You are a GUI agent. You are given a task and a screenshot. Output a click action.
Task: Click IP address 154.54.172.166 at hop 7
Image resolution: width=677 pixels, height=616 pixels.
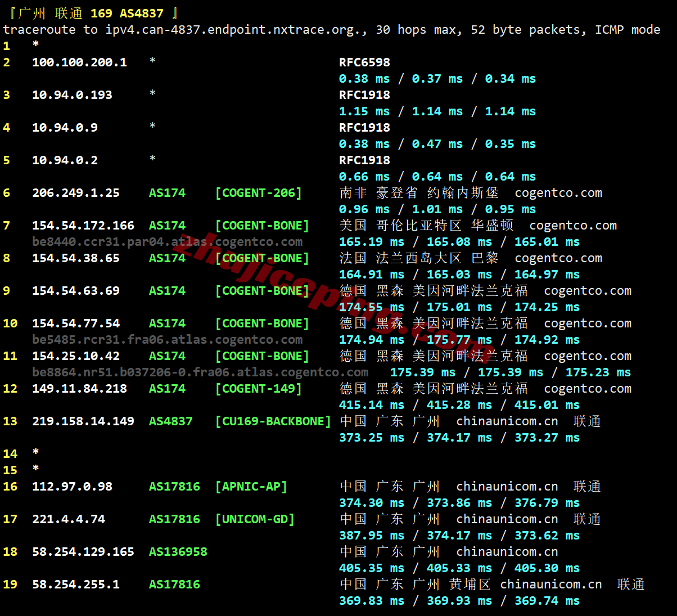pos(83,226)
